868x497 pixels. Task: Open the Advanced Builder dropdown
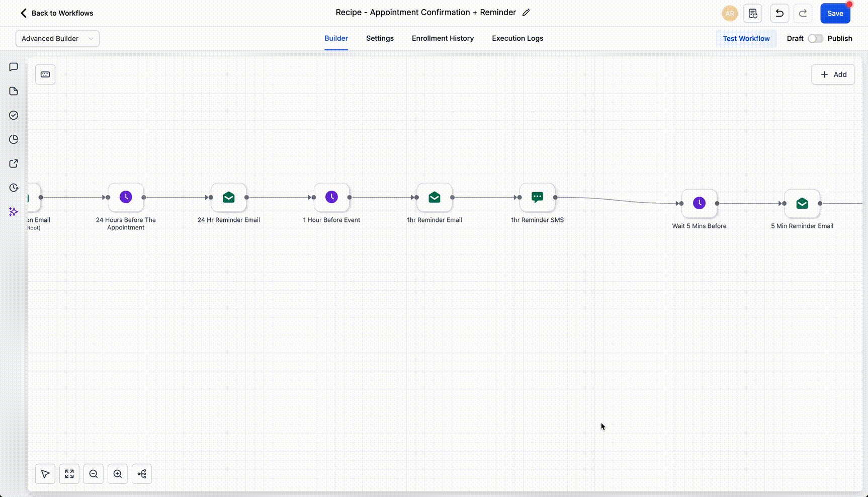[x=57, y=38]
